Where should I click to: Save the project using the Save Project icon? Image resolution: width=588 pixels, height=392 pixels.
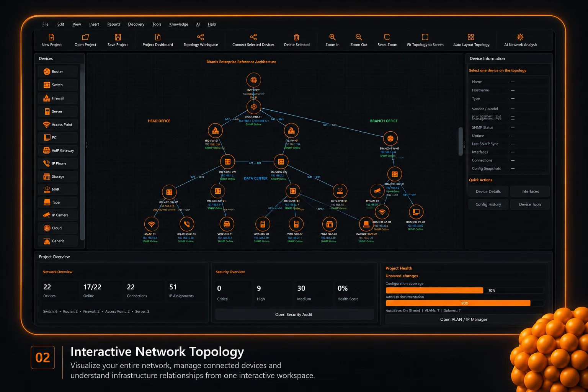(118, 37)
